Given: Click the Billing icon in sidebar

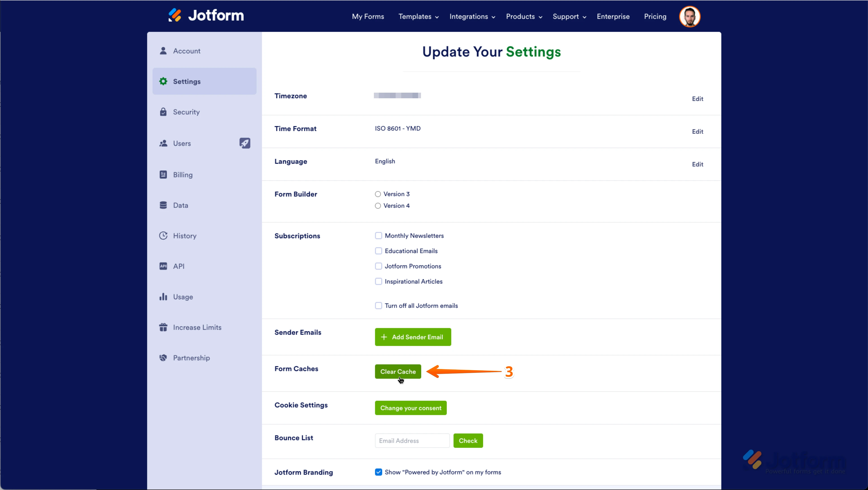Looking at the screenshot, I should (x=163, y=175).
